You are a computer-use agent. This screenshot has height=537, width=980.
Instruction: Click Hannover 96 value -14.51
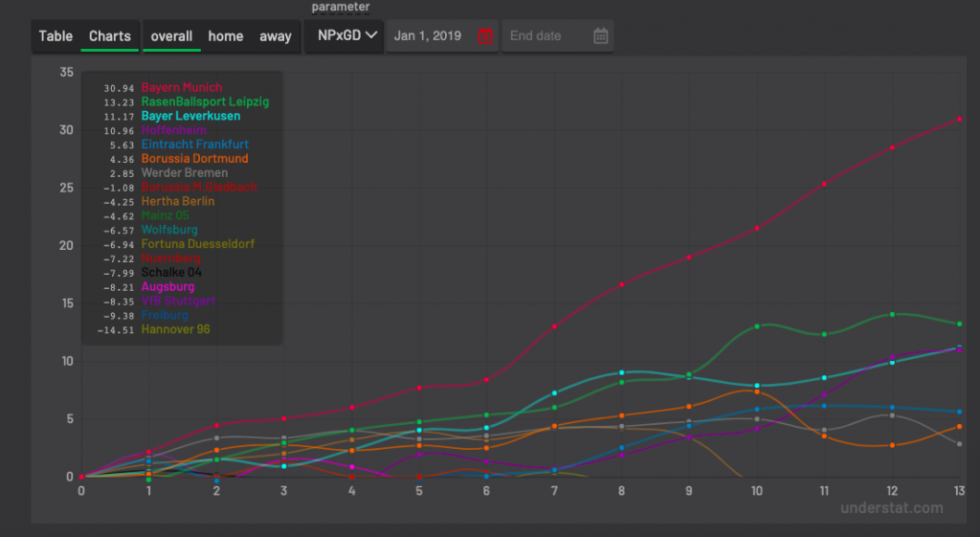[x=116, y=330]
